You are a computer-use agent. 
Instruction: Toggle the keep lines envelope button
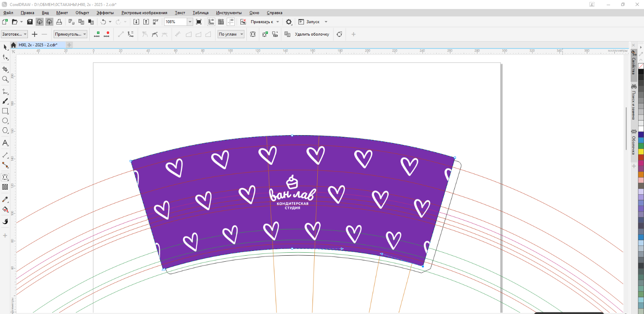click(253, 34)
